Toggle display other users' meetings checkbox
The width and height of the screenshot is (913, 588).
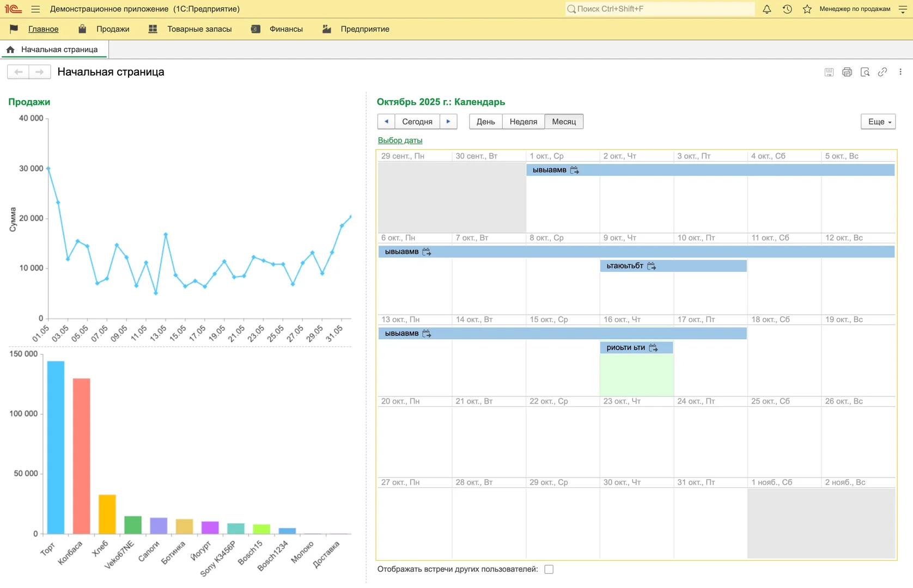click(x=549, y=569)
